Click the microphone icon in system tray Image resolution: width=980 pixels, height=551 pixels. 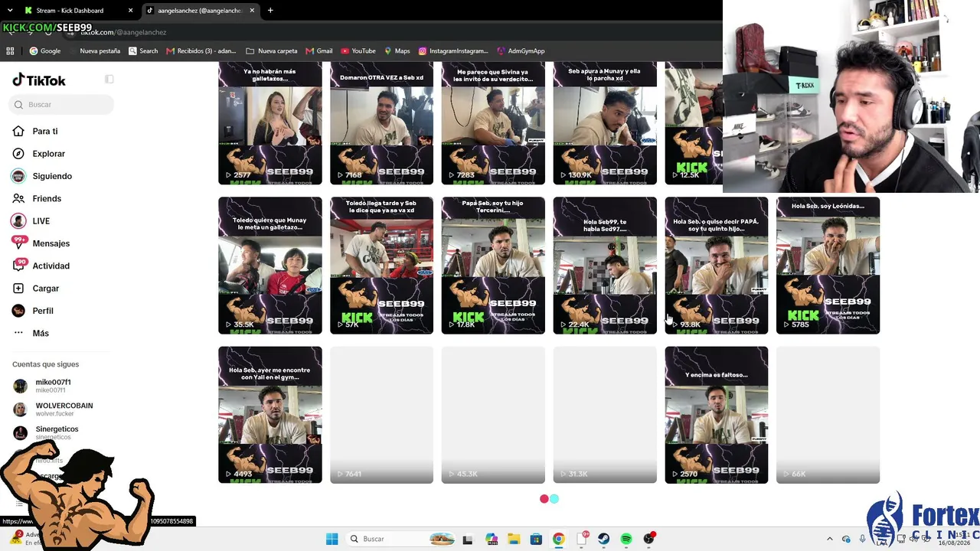[863, 539]
